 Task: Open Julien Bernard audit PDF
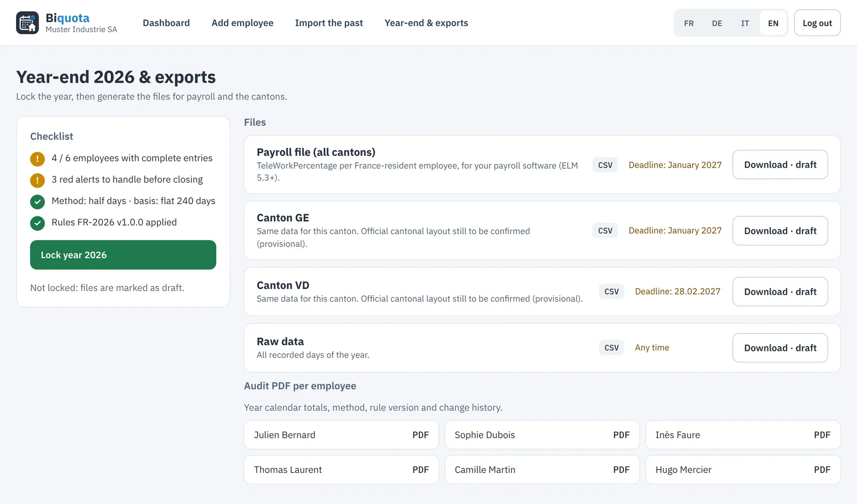click(341, 435)
